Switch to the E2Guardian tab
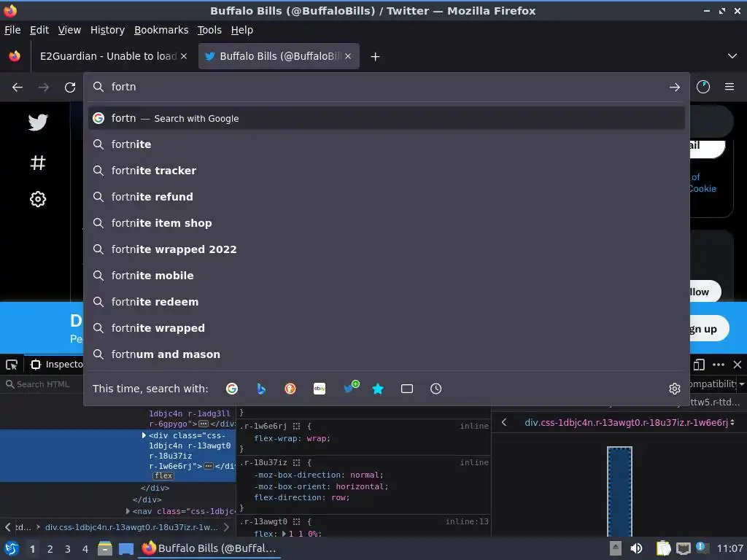 click(x=112, y=56)
